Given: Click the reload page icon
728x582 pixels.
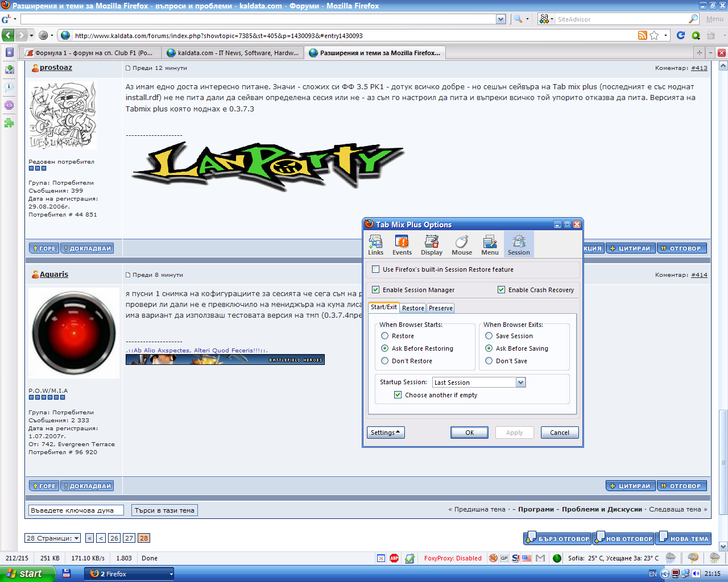Looking at the screenshot, I should point(681,35).
